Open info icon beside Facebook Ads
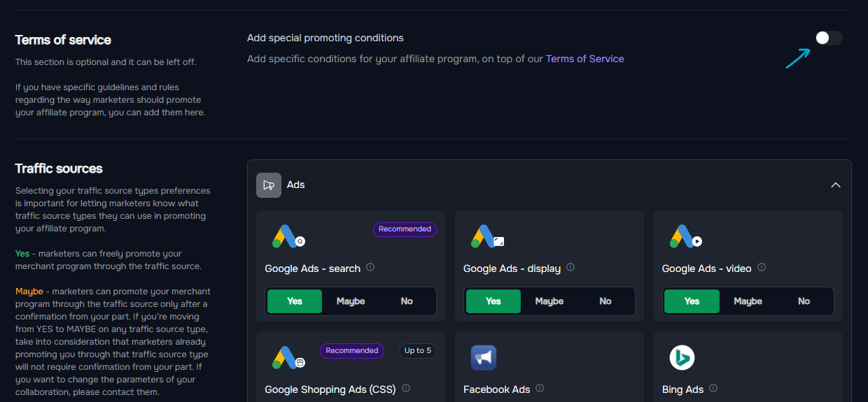The width and height of the screenshot is (868, 402). coord(540,389)
